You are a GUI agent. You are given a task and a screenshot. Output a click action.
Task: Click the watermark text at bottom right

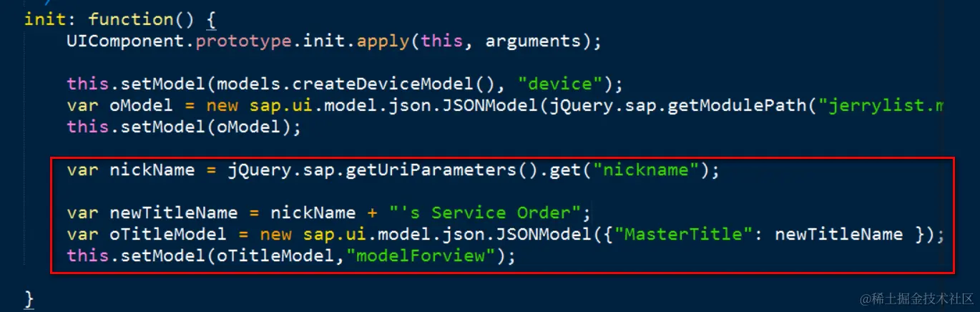click(916, 298)
